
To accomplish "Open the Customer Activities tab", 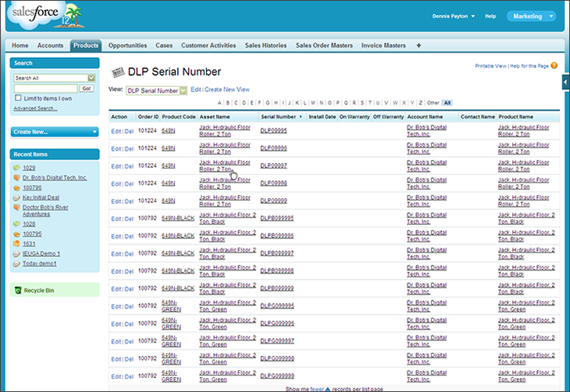I will pos(209,45).
